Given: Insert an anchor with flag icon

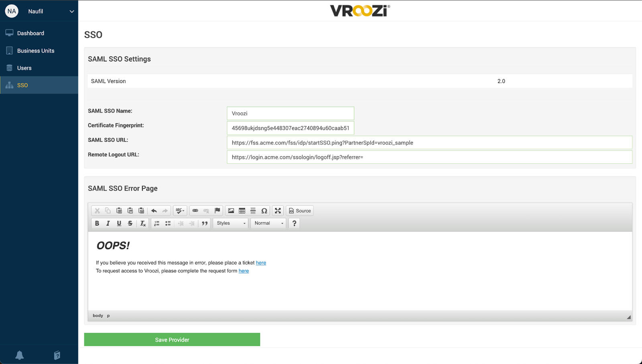Looking at the screenshot, I should 217,211.
